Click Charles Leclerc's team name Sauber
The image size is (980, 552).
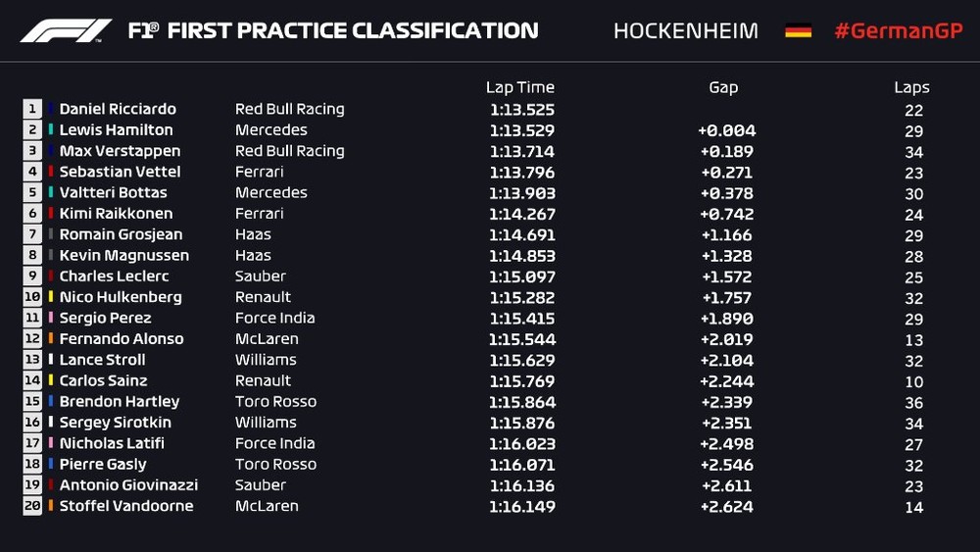261,276
